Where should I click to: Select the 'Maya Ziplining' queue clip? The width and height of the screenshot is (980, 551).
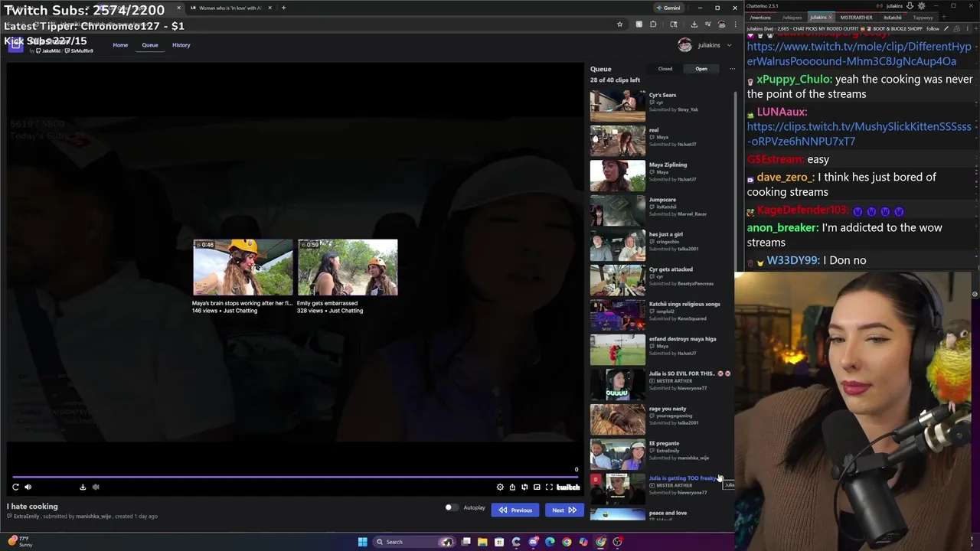(x=618, y=175)
